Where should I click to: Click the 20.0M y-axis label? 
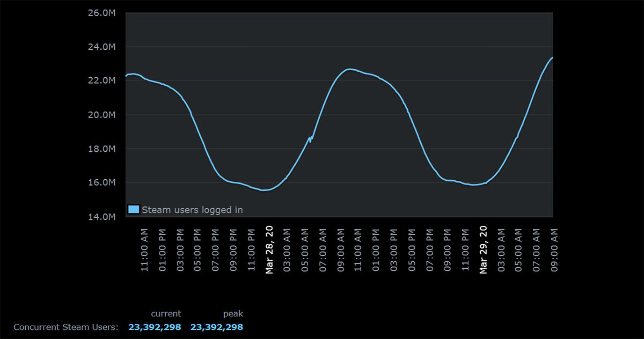[102, 115]
